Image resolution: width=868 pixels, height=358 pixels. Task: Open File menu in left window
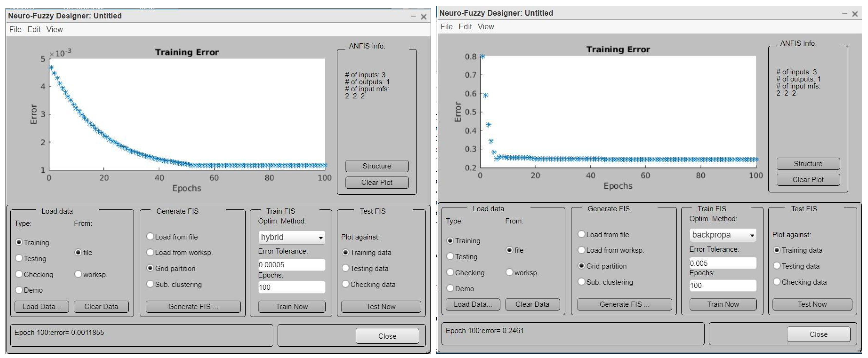(15, 30)
